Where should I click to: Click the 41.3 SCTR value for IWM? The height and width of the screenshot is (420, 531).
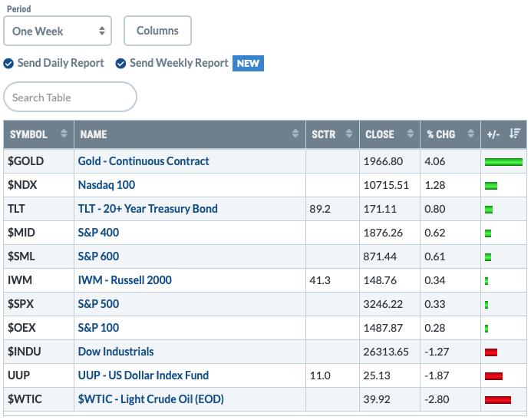pos(320,280)
